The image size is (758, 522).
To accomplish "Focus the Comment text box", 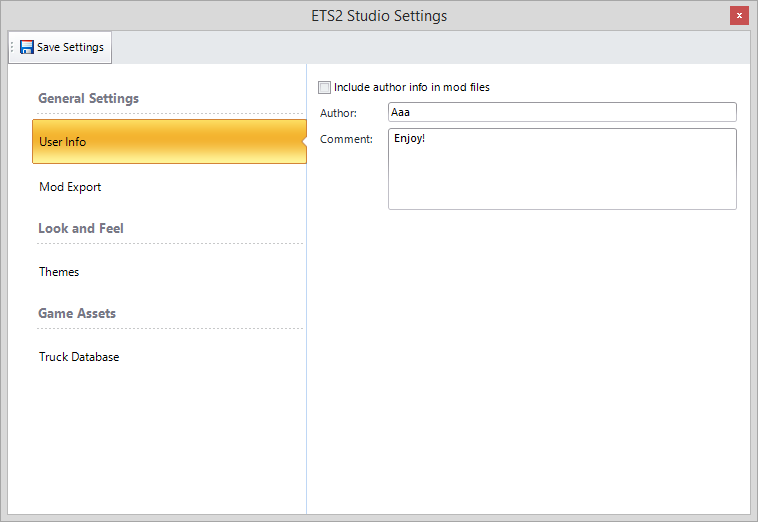I will click(561, 169).
